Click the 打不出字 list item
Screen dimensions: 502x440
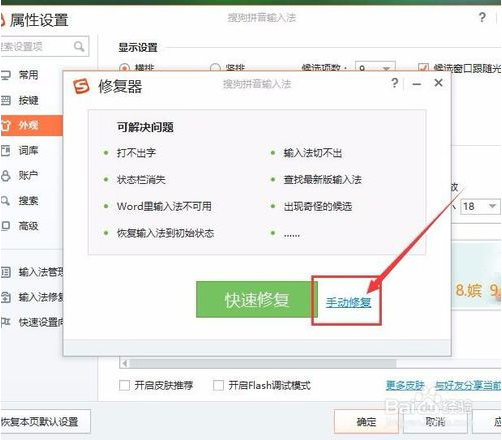136,153
